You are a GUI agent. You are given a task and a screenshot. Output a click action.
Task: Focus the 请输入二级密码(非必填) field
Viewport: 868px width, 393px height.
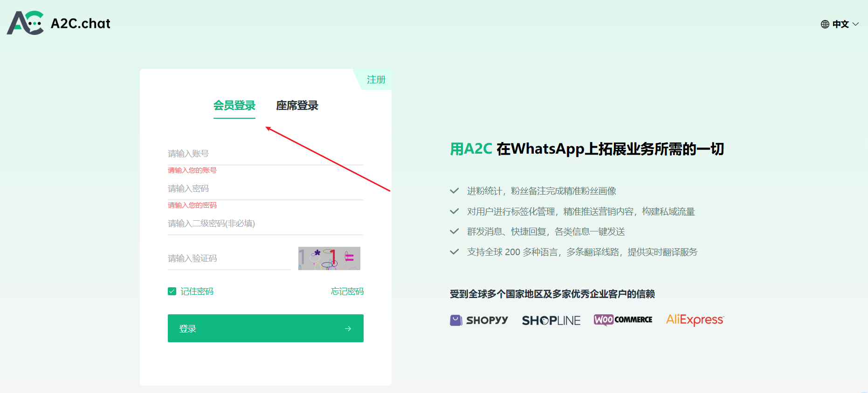pos(266,224)
